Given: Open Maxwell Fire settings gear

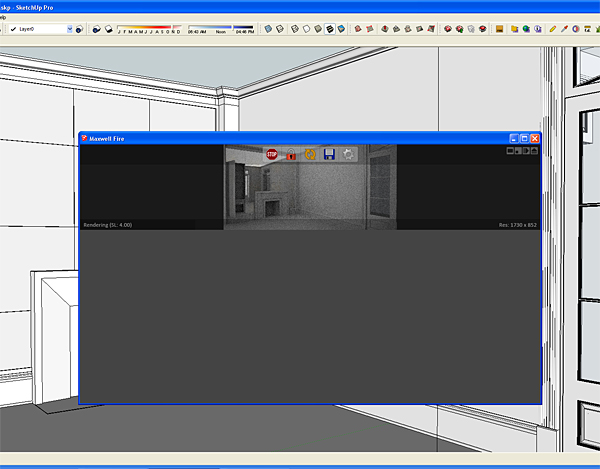Looking at the screenshot, I should click(x=348, y=154).
